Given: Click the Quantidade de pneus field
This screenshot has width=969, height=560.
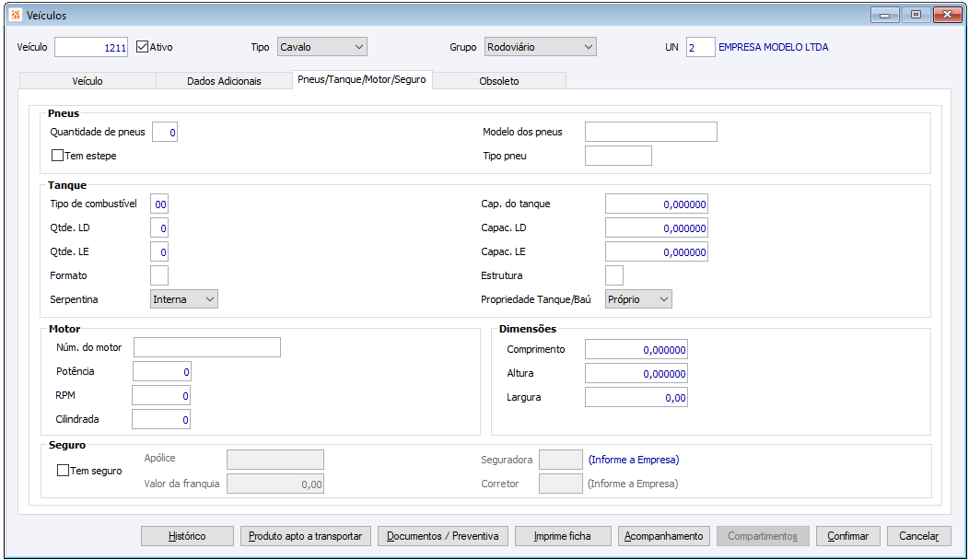Looking at the screenshot, I should (165, 133).
